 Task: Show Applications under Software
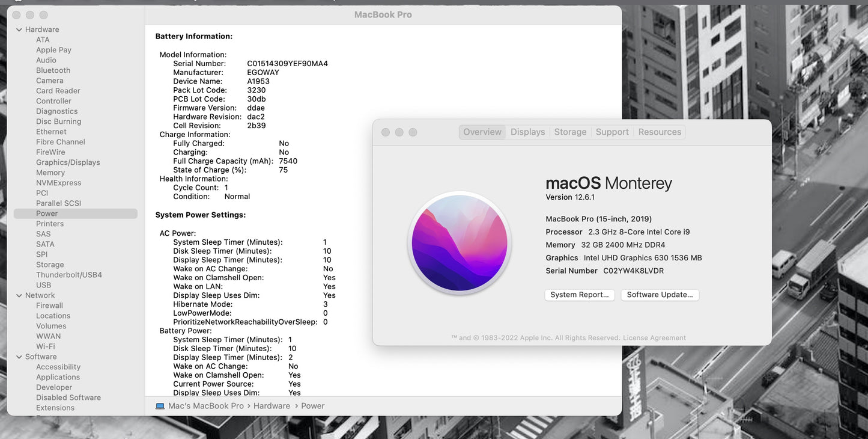(x=58, y=377)
